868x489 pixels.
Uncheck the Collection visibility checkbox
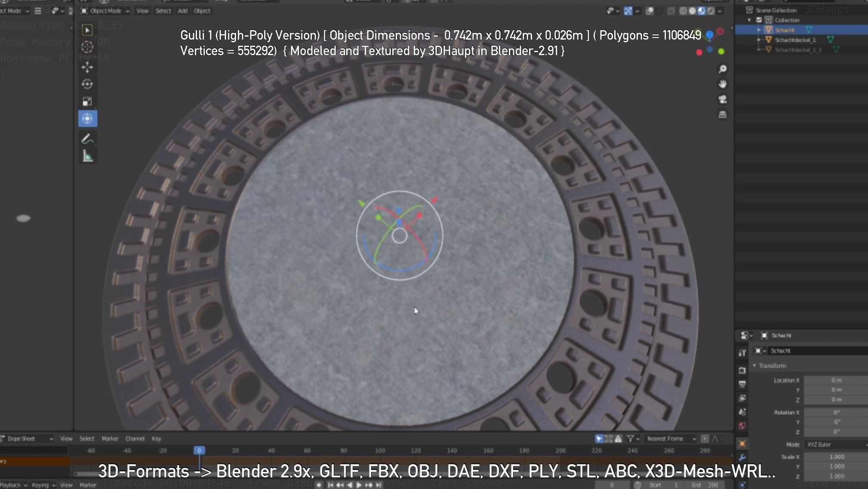[759, 20]
